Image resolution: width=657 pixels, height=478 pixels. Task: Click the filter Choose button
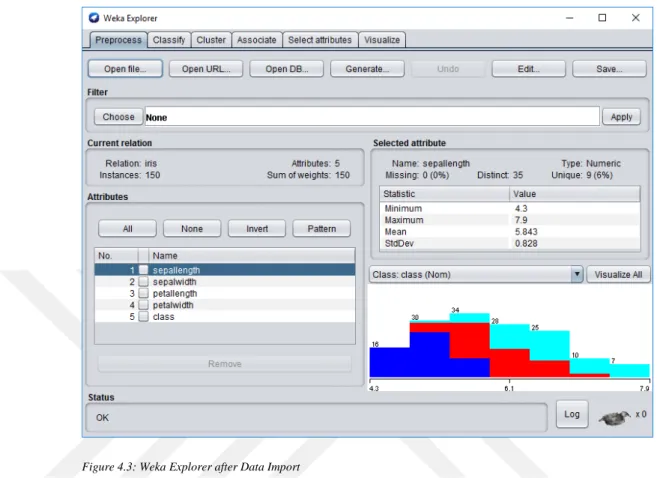[119, 116]
